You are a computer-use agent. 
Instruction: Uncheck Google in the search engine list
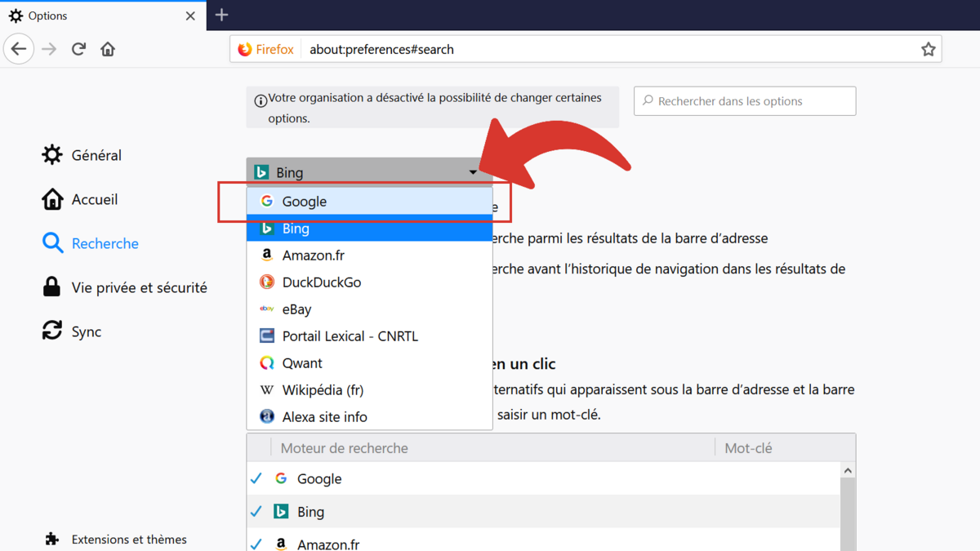click(257, 478)
